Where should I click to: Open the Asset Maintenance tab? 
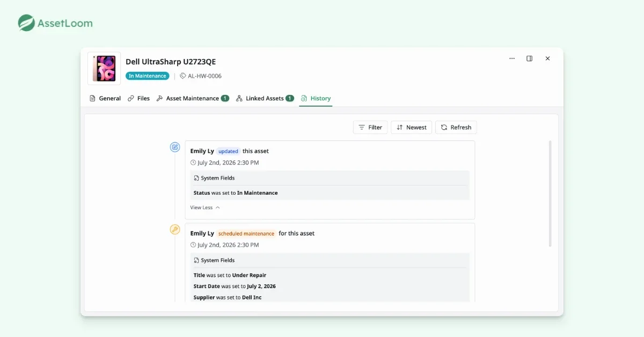193,98
